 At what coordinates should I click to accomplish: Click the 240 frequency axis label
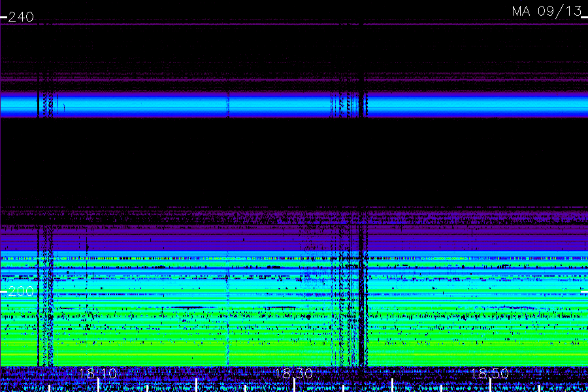(21, 17)
